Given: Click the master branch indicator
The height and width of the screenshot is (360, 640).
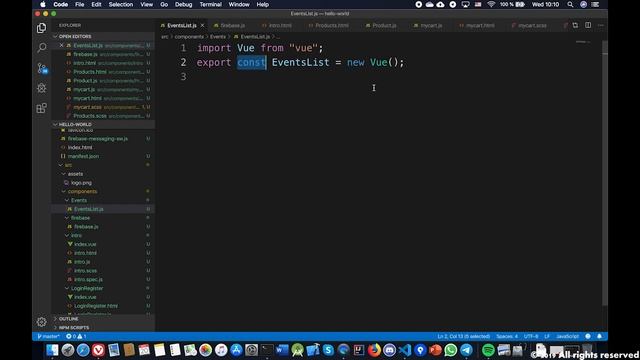Looking at the screenshot, I should [x=48, y=336].
